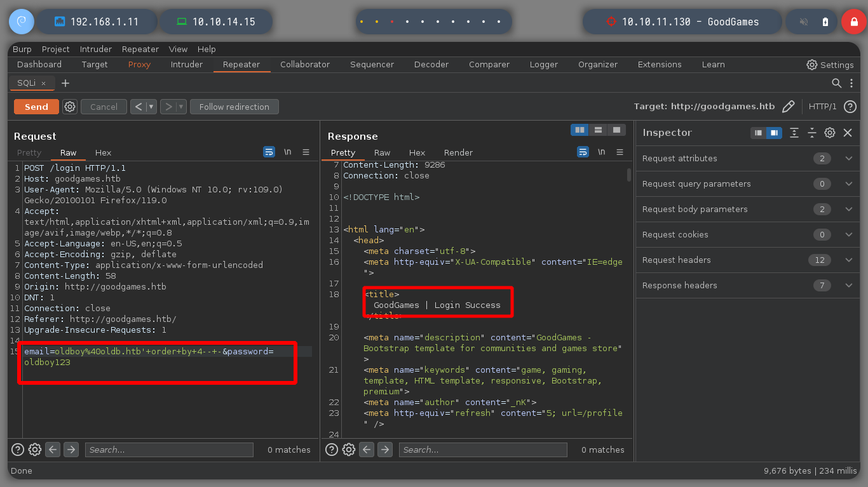Image resolution: width=868 pixels, height=487 pixels.
Task: Open request search help icon
Action: point(18,450)
